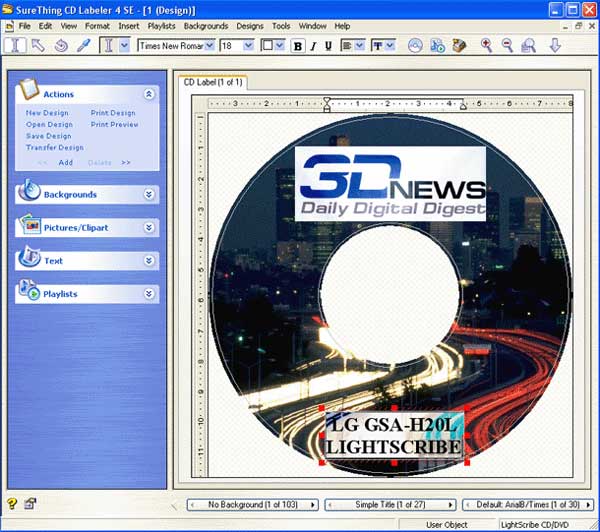Click the LightScribe CD/DVD status bar entry
Screen dimensions: 600x532
(x=534, y=525)
